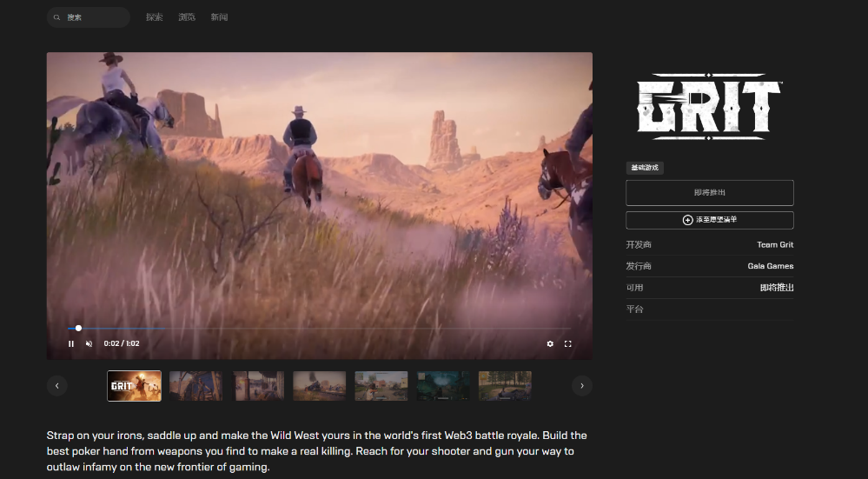This screenshot has width=868, height=479.
Task: Select the GRIT logo trailer thumbnail
Action: pyautogui.click(x=134, y=386)
